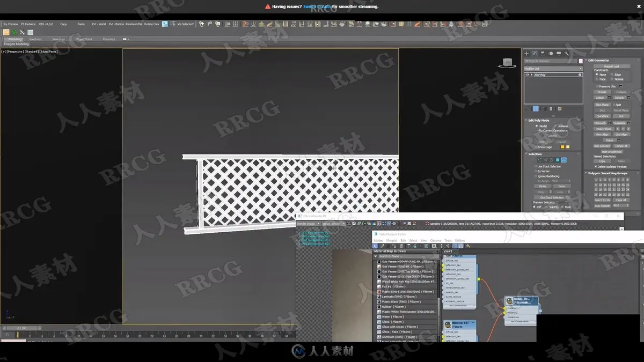Click the Repeat Last button
The image size is (644, 362).
(611, 66)
